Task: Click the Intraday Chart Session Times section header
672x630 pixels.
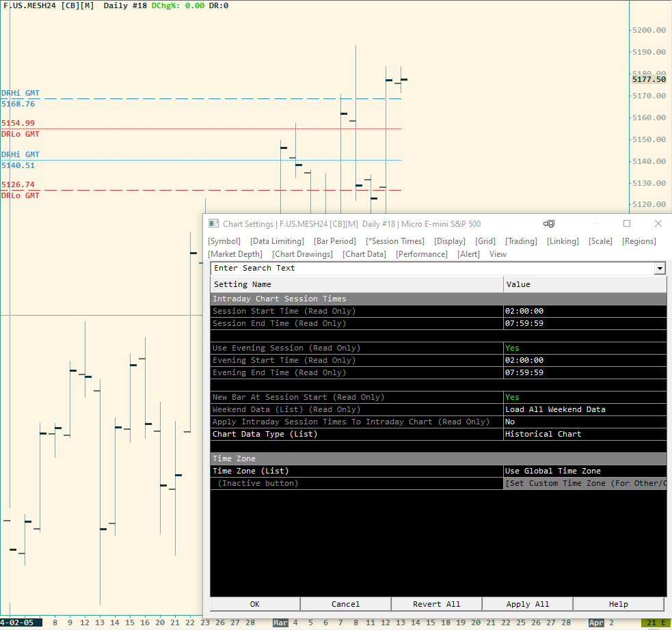Action: 438,299
